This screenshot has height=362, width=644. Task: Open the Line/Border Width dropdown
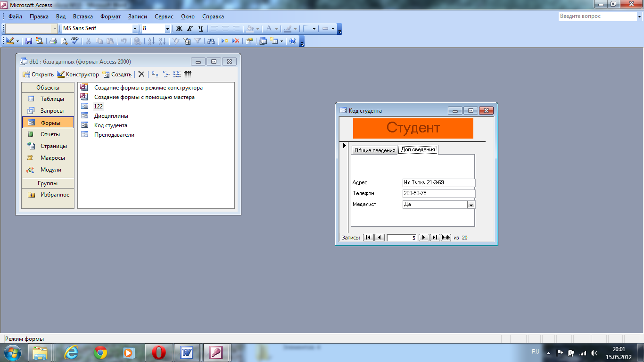[315, 29]
